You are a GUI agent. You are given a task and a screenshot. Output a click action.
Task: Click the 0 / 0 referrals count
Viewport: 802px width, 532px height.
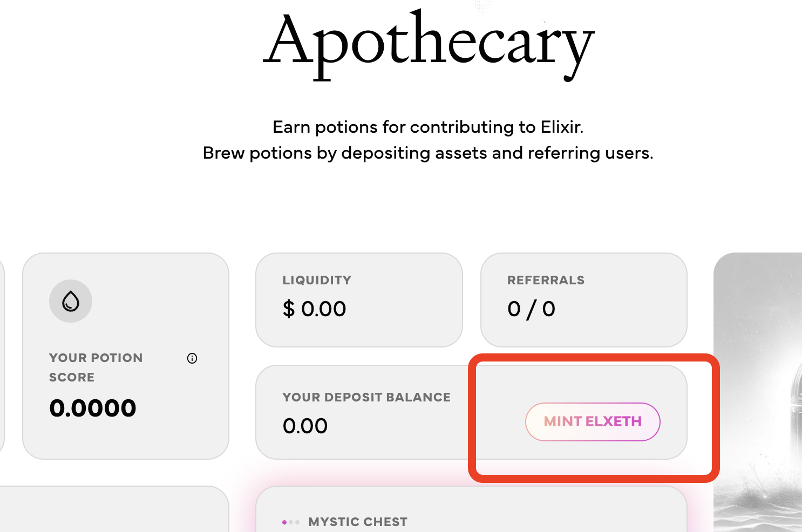click(x=531, y=309)
